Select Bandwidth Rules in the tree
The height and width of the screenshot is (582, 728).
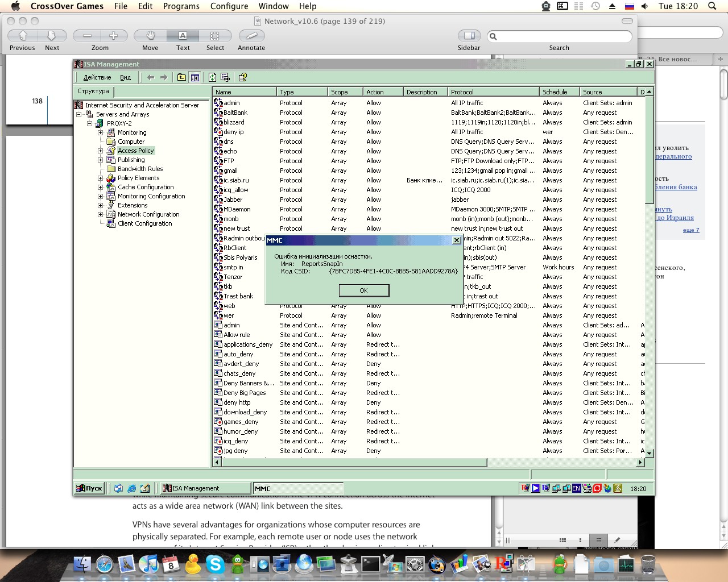(x=140, y=169)
